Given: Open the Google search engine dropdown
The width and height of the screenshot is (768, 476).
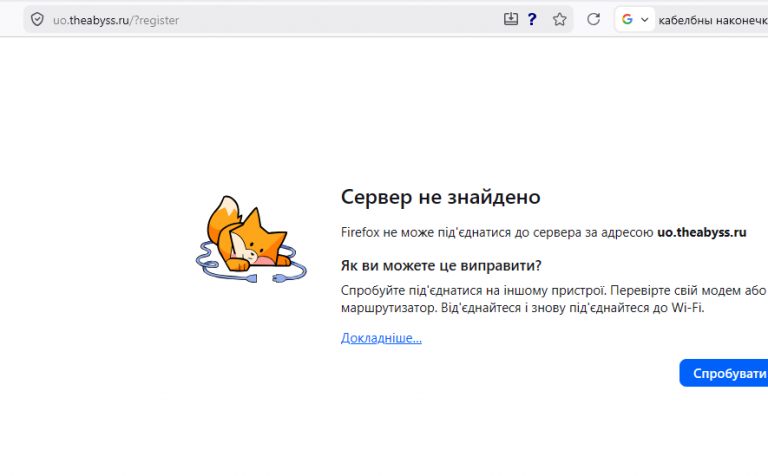Looking at the screenshot, I should (635, 20).
